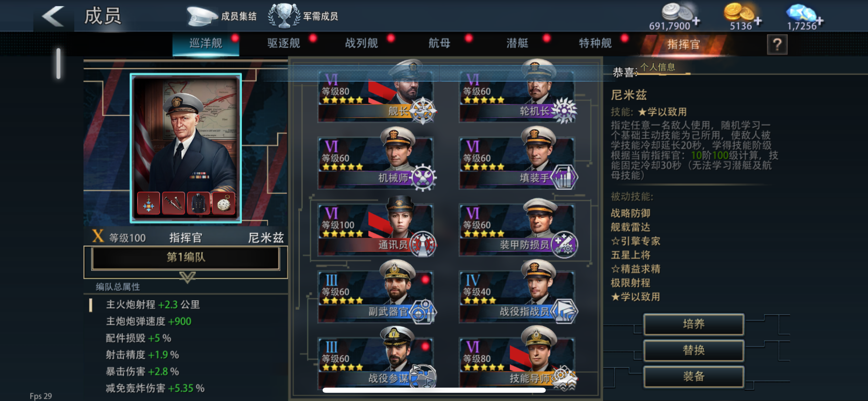Image resolution: width=868 pixels, height=401 pixels.
Task: Expand fleet attributes chevron below 第1编队
Action: coord(187,277)
